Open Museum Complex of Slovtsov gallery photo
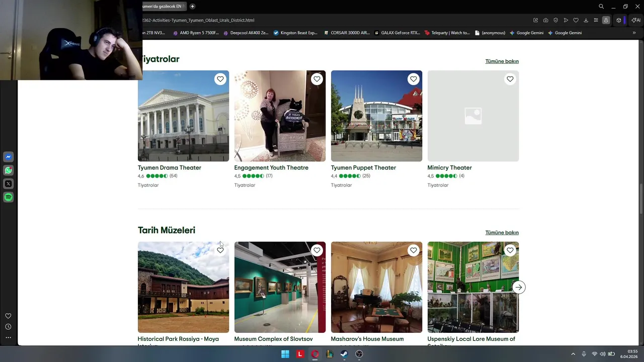Viewport: 644px width, 362px height. [280, 287]
